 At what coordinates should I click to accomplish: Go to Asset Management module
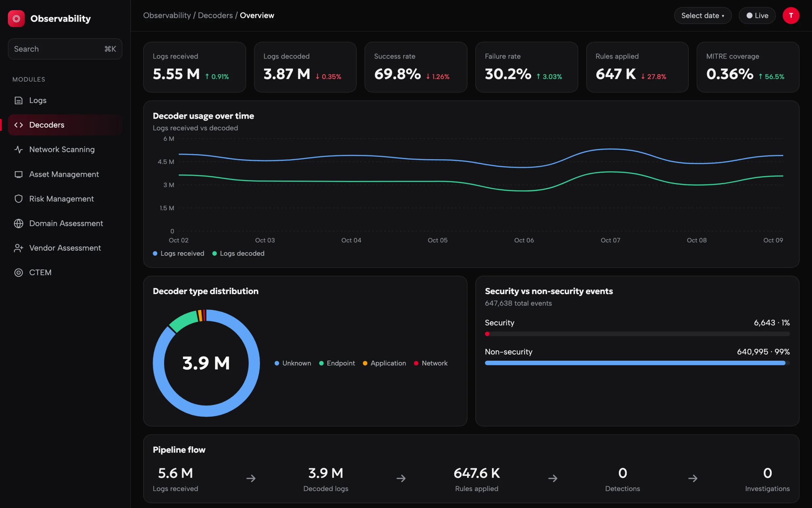point(65,174)
